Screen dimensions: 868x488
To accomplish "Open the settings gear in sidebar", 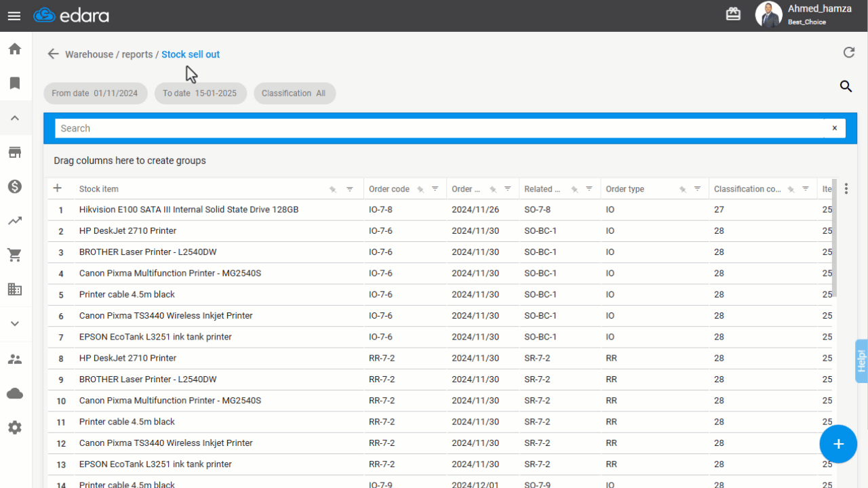I will (x=14, y=428).
